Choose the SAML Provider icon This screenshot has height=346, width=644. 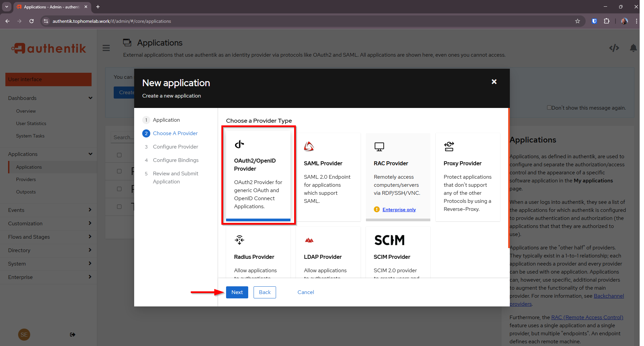pos(309,147)
